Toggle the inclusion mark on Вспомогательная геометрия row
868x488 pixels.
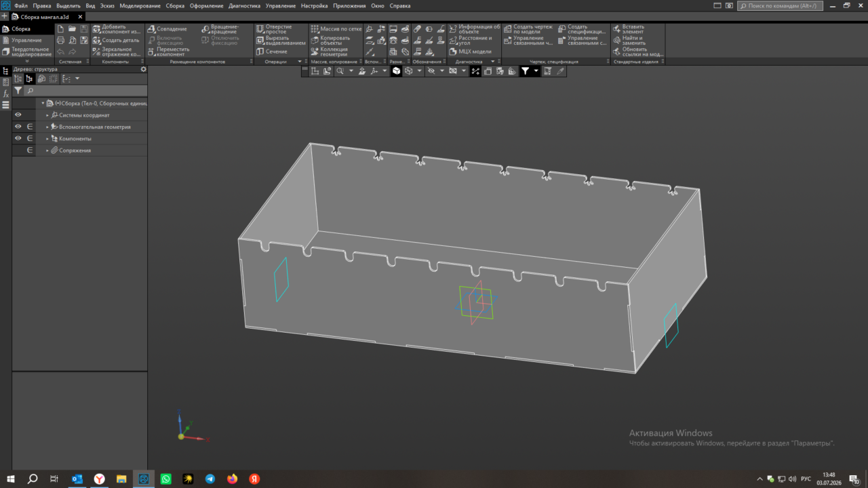pos(30,127)
